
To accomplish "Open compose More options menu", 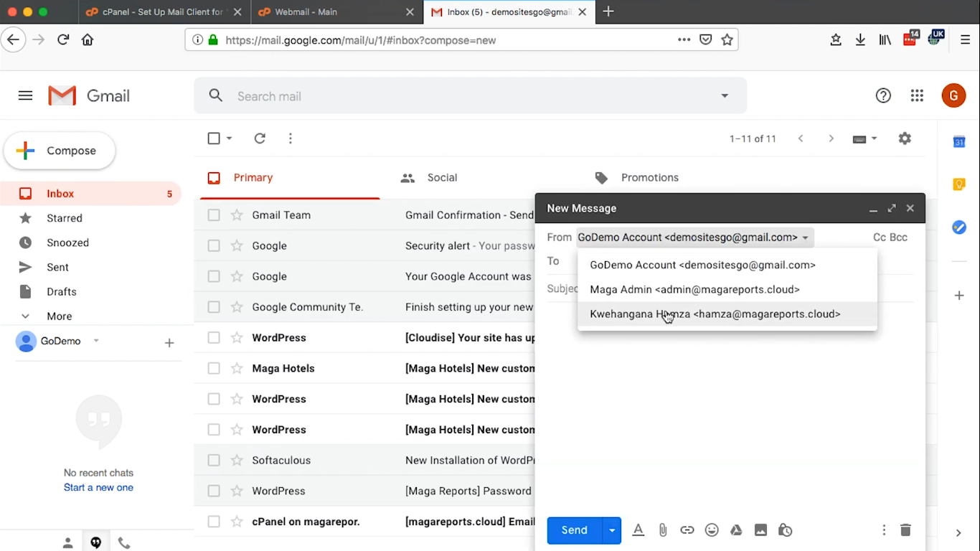I will pos(884,530).
